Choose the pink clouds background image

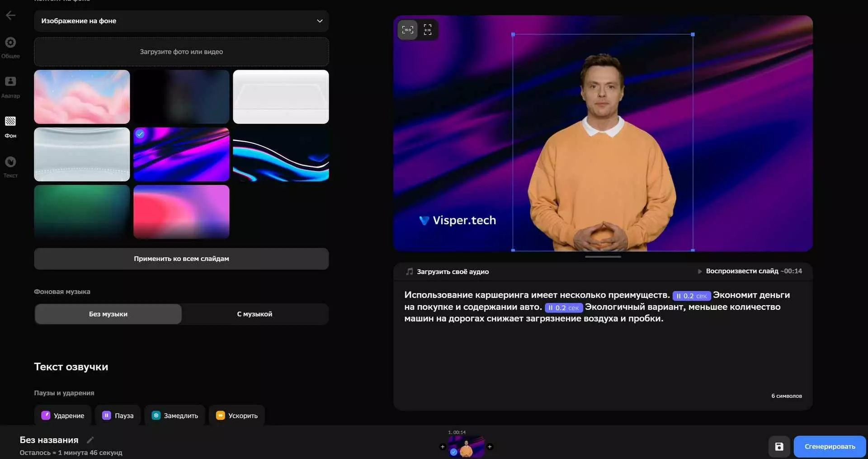[x=82, y=97]
